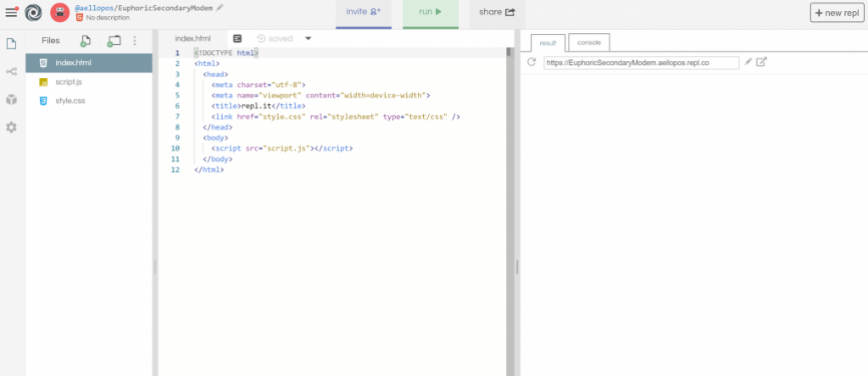Click the share button
The image size is (868, 376).
496,13
